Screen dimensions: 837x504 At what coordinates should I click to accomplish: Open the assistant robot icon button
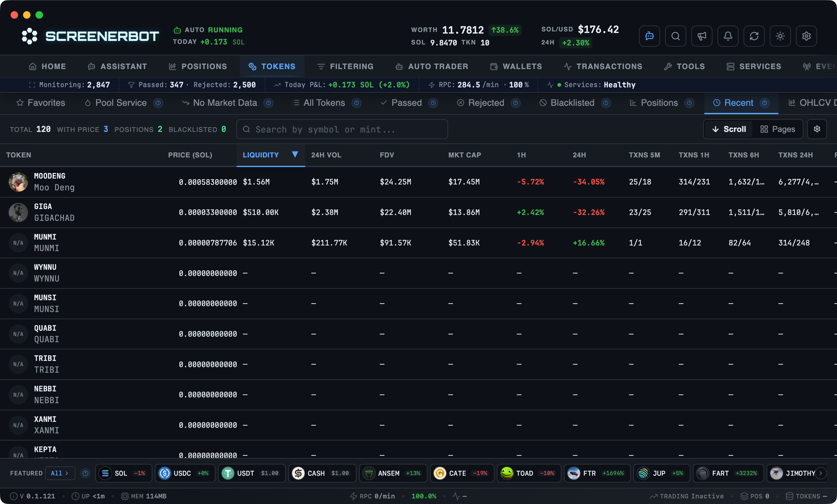coord(649,36)
